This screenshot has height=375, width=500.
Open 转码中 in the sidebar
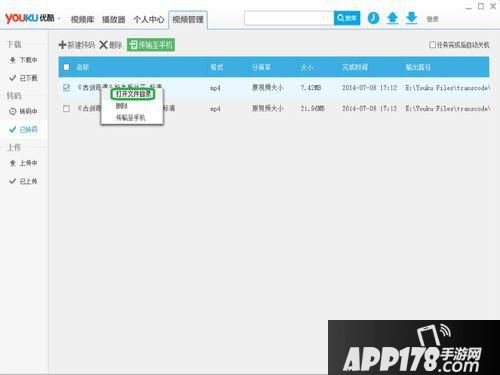[24, 111]
